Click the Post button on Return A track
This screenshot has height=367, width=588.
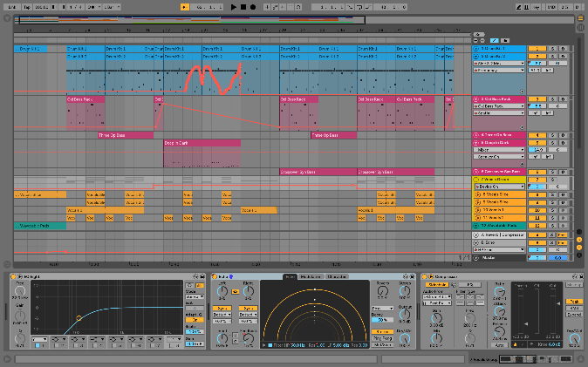click(x=562, y=235)
